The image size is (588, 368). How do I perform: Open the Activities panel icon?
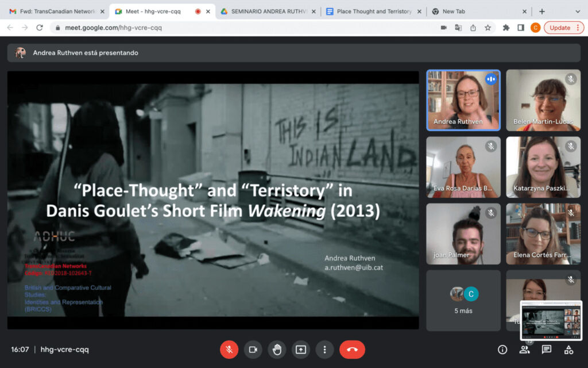point(568,350)
